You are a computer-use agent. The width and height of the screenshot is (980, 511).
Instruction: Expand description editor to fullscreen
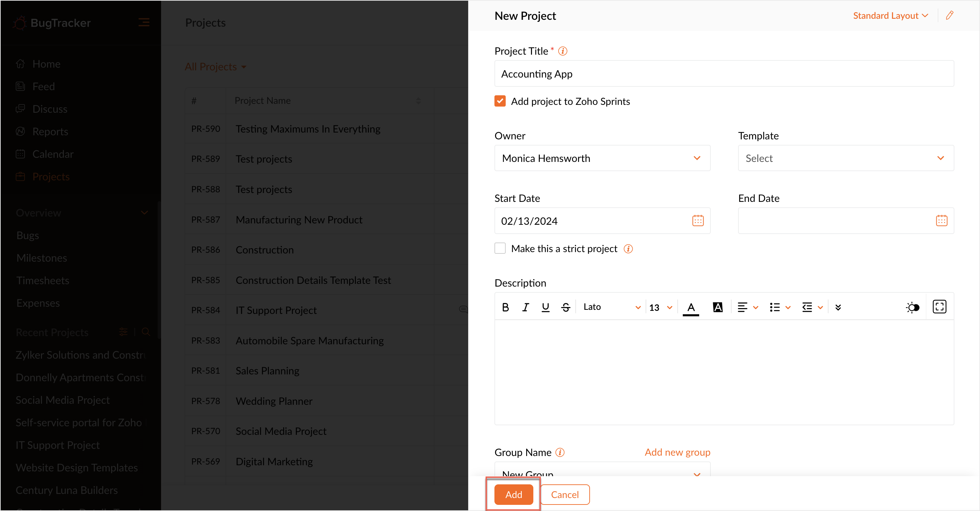coord(939,307)
